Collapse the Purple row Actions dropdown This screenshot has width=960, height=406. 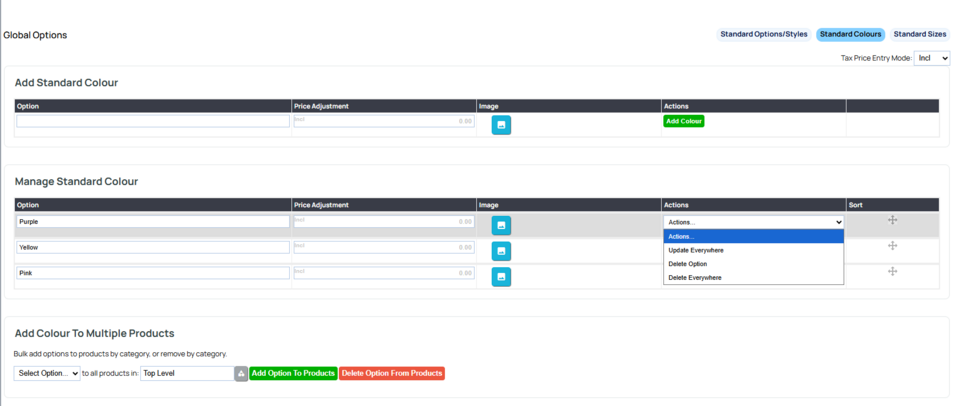(753, 222)
